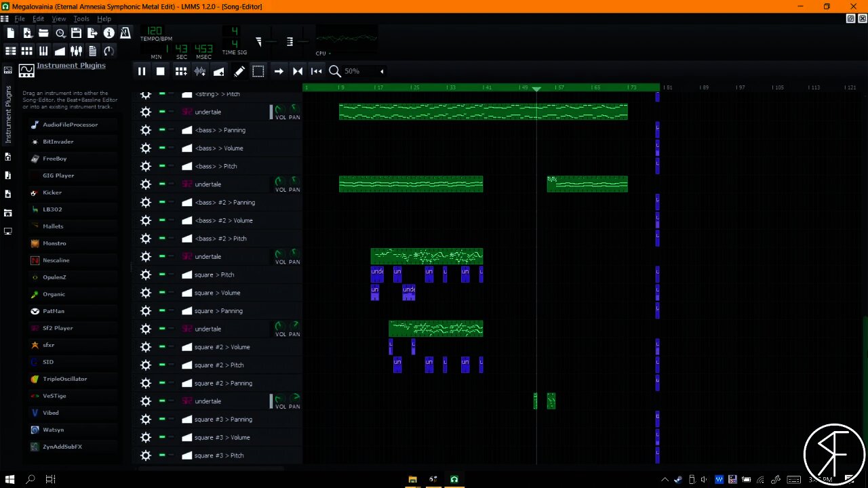This screenshot has height=488, width=868.
Task: Add a sample track
Action: 200,71
